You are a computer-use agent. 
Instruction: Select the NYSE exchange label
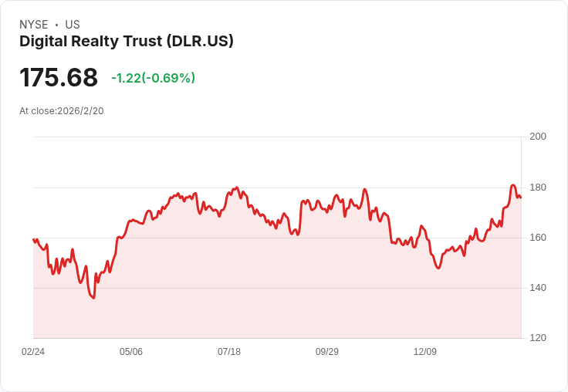[34, 25]
